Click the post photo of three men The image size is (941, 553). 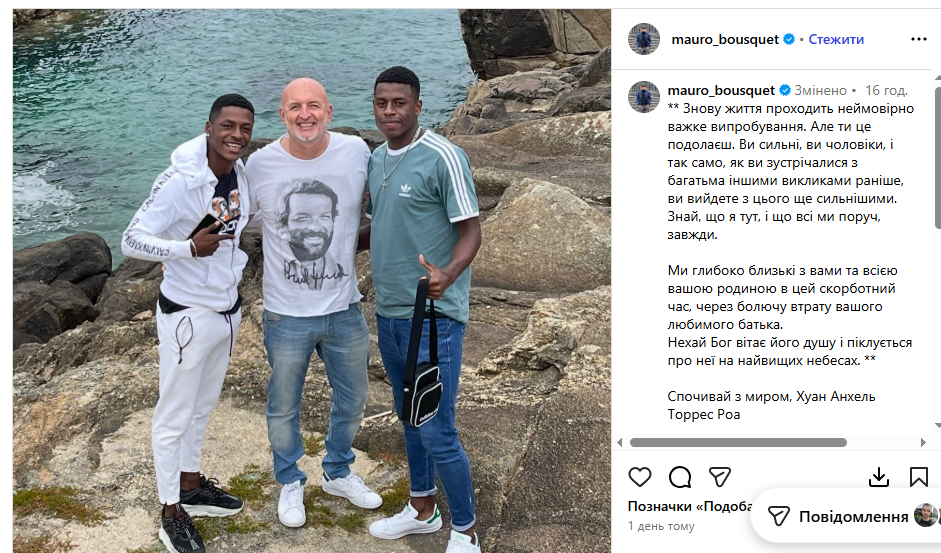click(x=312, y=280)
